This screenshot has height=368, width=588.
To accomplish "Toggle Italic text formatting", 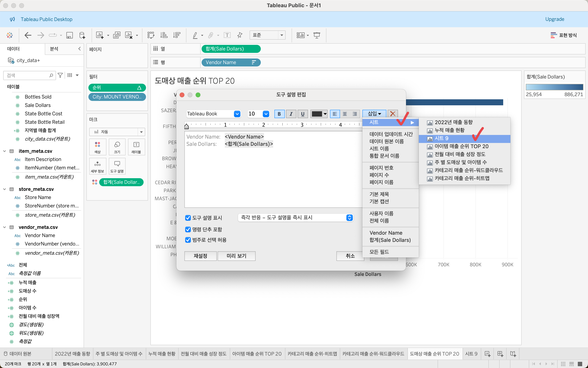I will [291, 114].
